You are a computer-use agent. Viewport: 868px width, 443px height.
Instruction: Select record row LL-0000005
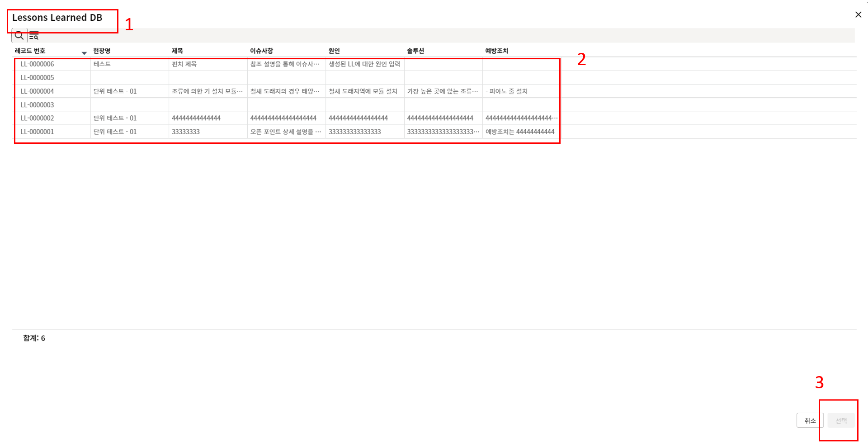click(x=37, y=78)
